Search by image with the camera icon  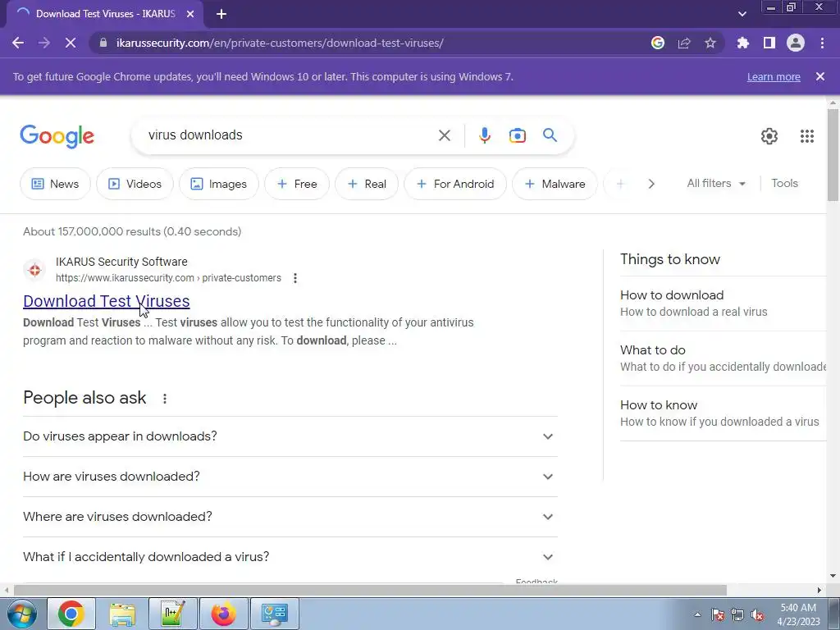pos(517,135)
